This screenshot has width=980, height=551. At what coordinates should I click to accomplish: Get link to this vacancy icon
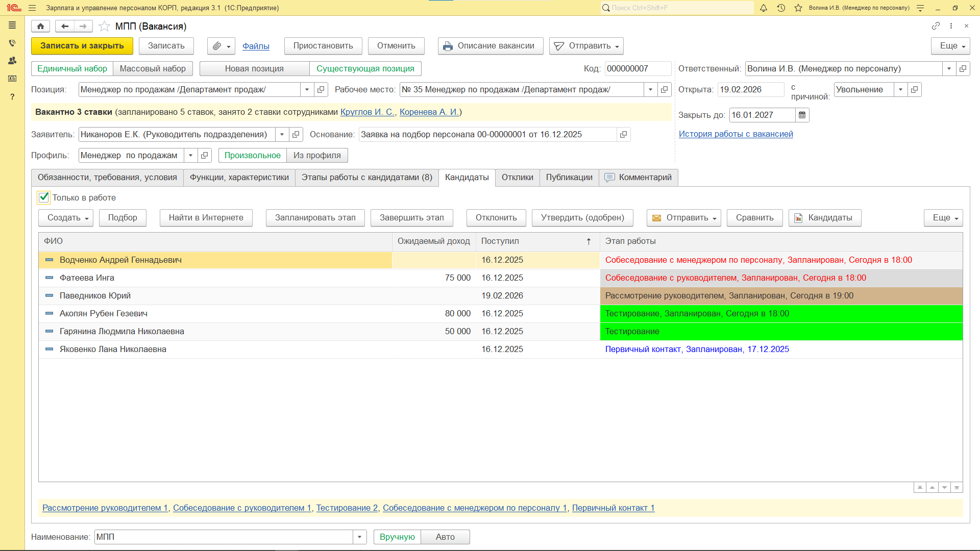[x=935, y=26]
